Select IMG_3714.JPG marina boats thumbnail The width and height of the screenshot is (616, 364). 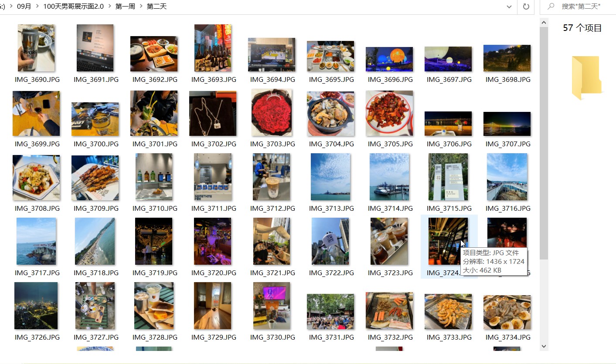click(389, 177)
